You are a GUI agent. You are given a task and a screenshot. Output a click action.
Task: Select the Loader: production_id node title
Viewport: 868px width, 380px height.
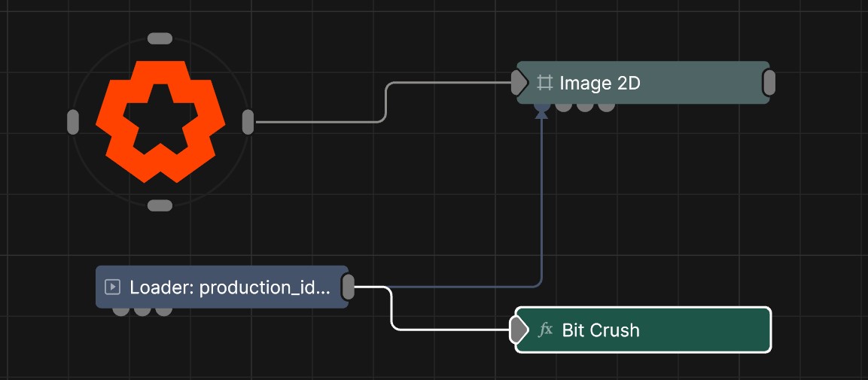tap(230, 287)
